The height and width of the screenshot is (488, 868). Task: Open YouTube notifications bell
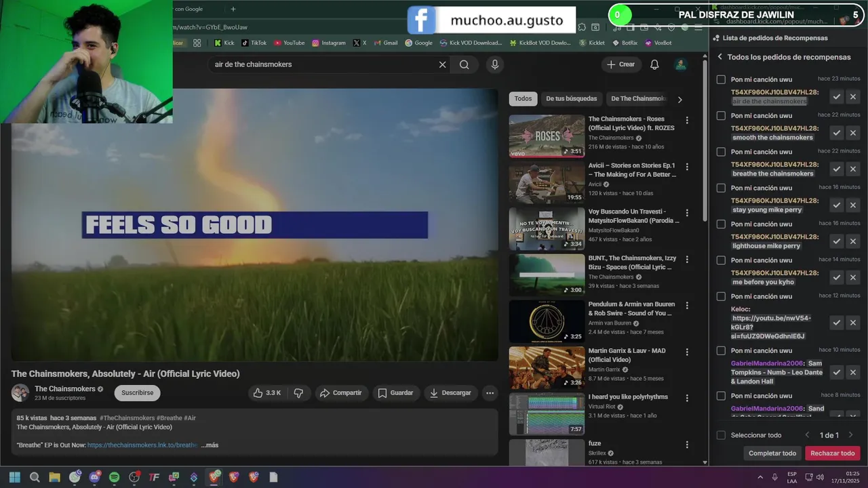click(x=654, y=64)
